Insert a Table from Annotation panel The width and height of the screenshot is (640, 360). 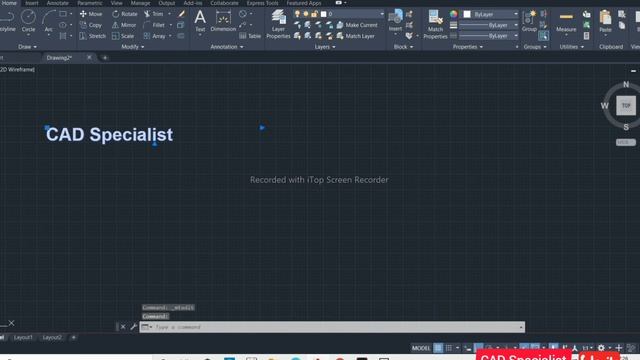(x=250, y=36)
